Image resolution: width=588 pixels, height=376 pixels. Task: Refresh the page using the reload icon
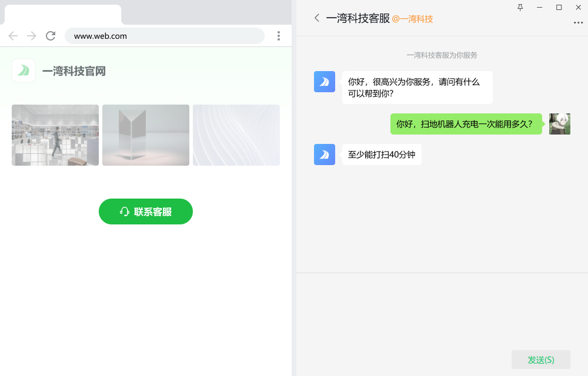click(51, 35)
